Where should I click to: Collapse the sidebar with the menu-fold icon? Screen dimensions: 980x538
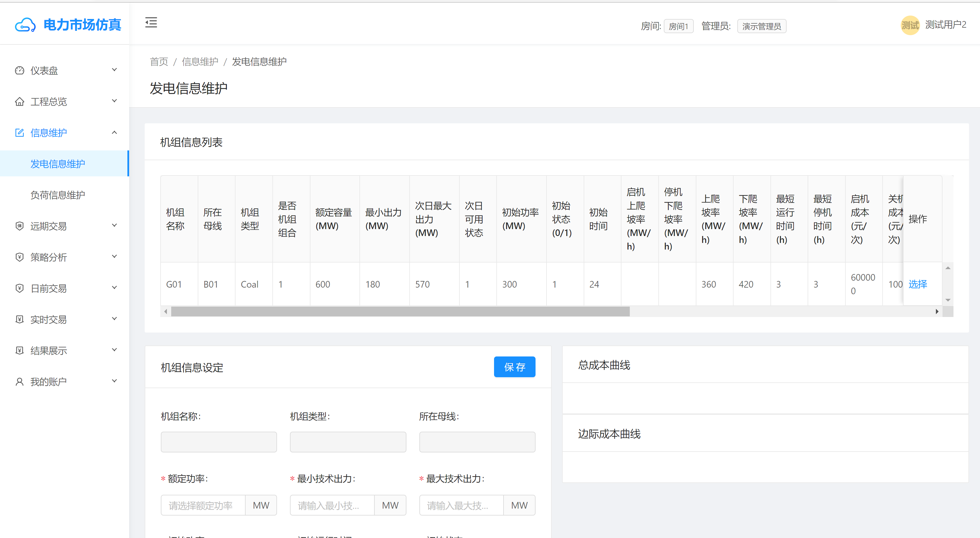[x=151, y=22]
